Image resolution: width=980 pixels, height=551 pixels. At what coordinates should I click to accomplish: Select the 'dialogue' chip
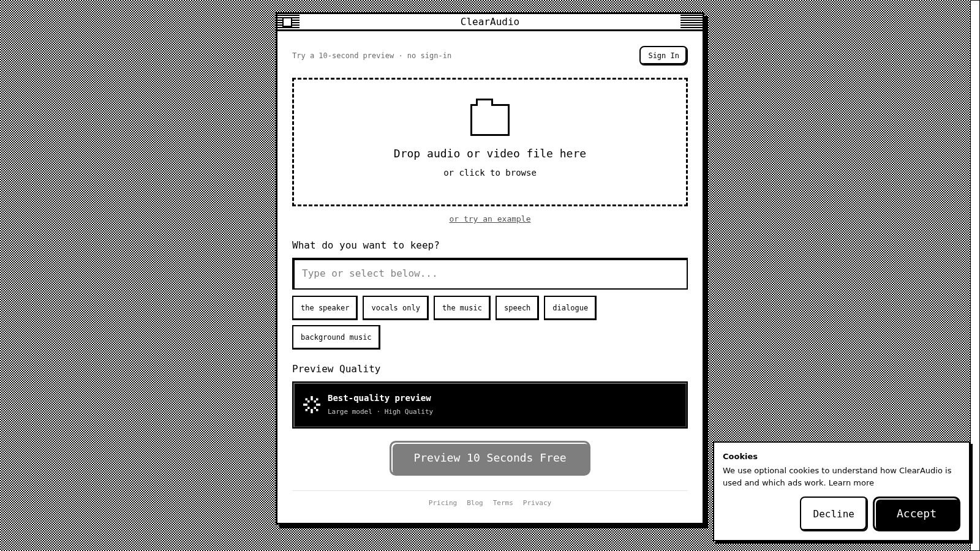point(570,308)
